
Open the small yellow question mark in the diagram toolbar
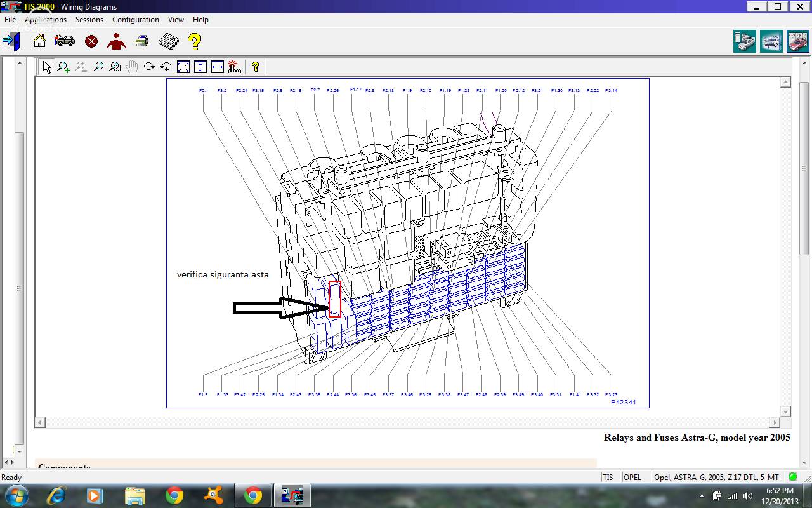click(x=256, y=67)
